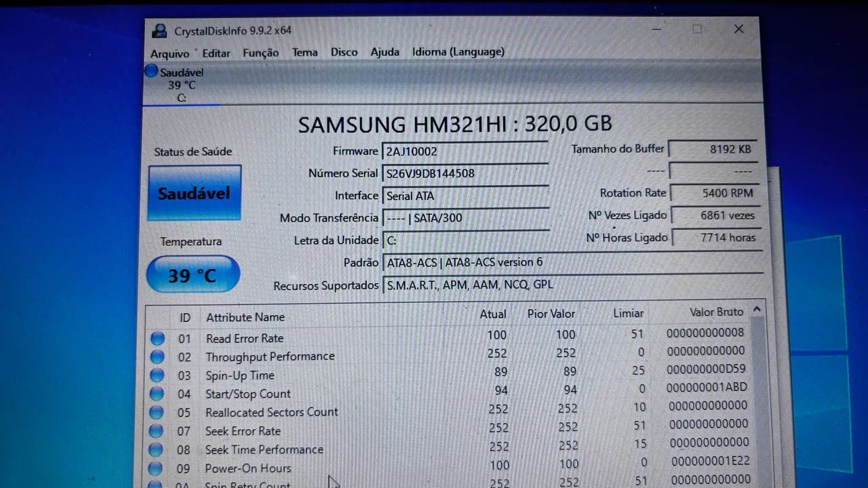Click the blue health orb beside Saudável drive tab

click(x=151, y=72)
